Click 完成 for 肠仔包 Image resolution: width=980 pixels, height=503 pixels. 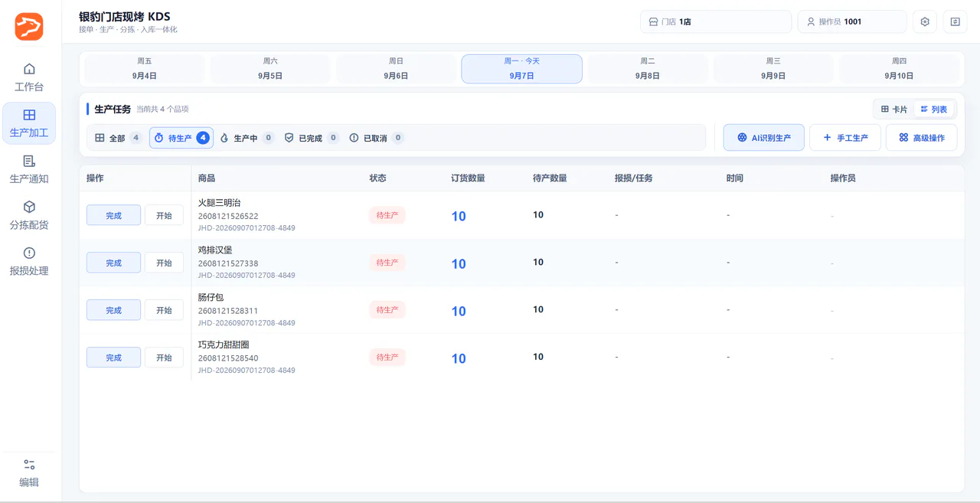[113, 310]
